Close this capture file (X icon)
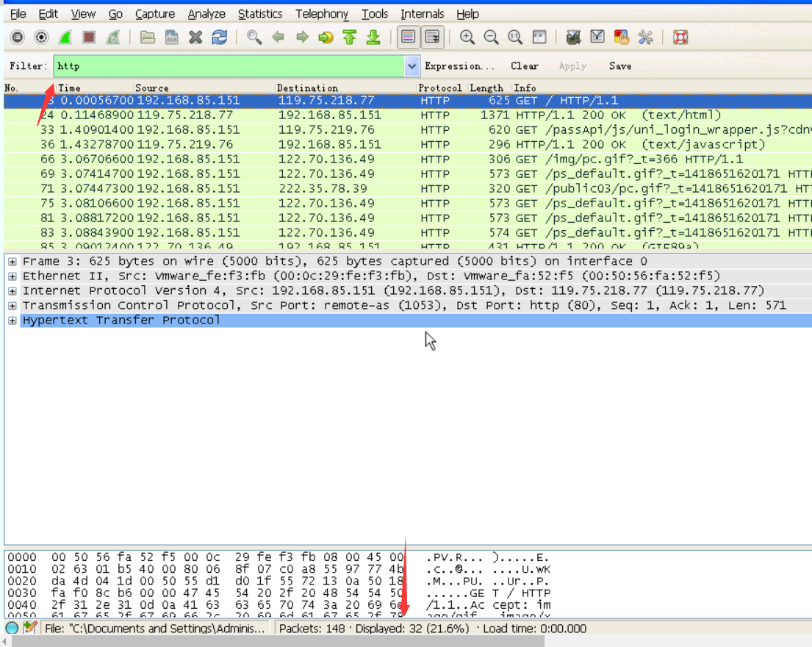This screenshot has width=812, height=647. [x=195, y=37]
